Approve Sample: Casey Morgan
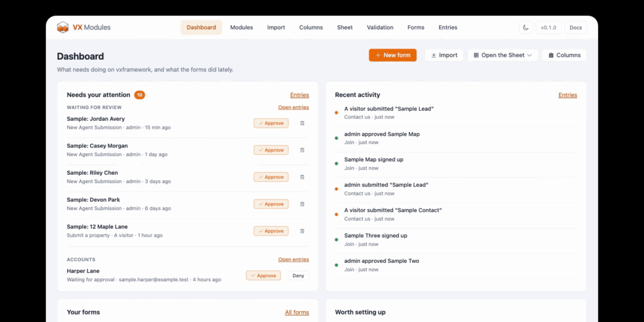Screen dimensions: 644x322 pos(271,150)
